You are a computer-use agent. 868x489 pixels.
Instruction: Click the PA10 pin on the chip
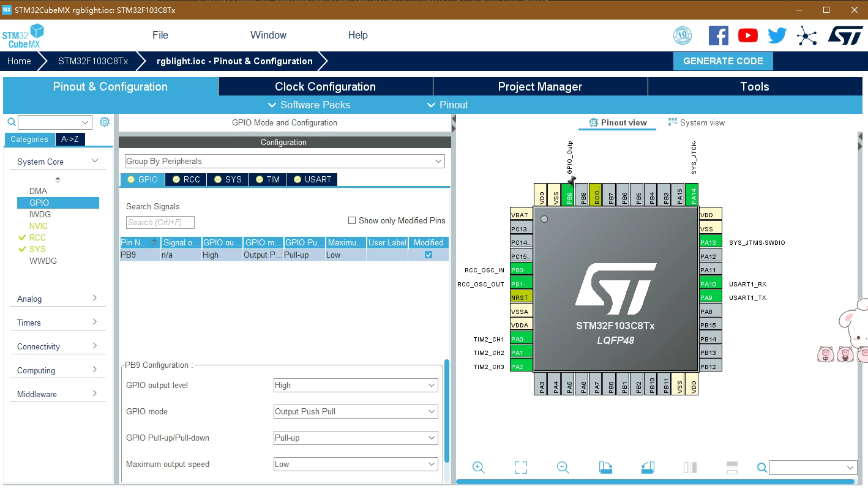click(x=711, y=284)
